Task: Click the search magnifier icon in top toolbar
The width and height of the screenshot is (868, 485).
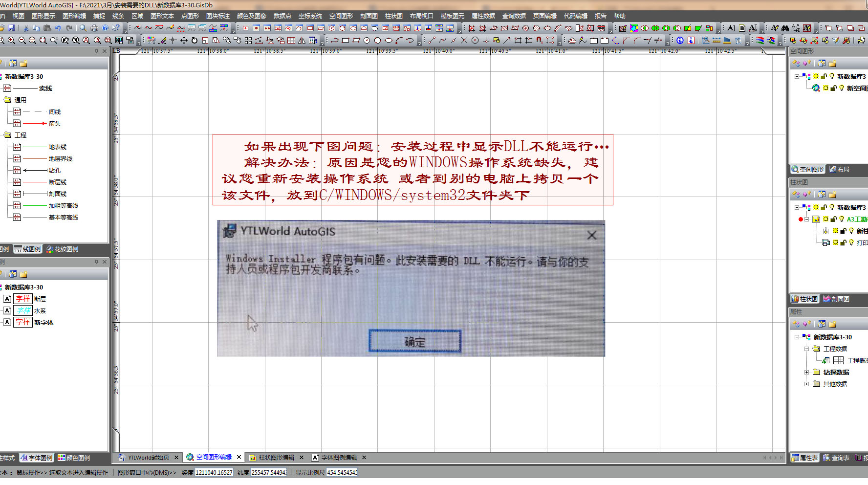Action: pos(83,28)
